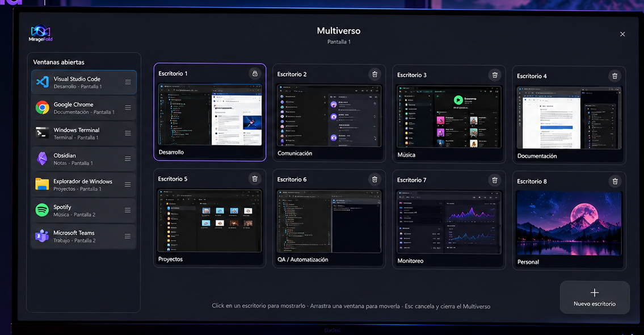Switch to the Música desktop thumbnail

(449, 117)
